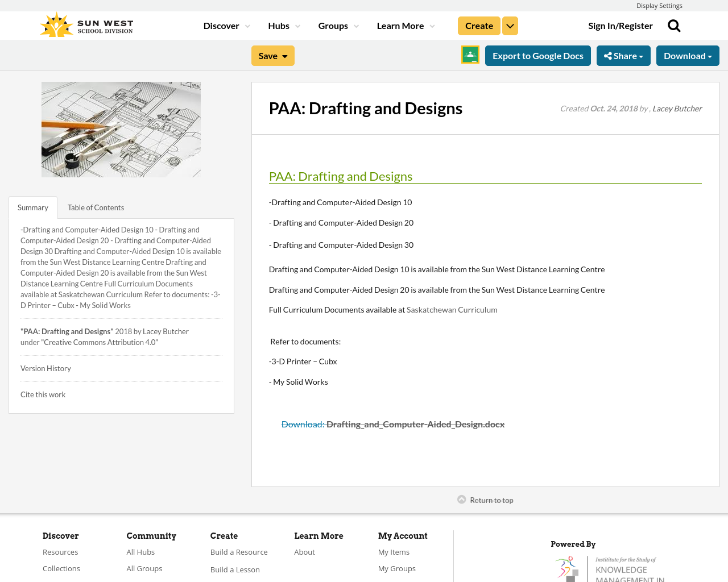Open the Download dropdown
The height and width of the screenshot is (582, 728).
point(688,55)
